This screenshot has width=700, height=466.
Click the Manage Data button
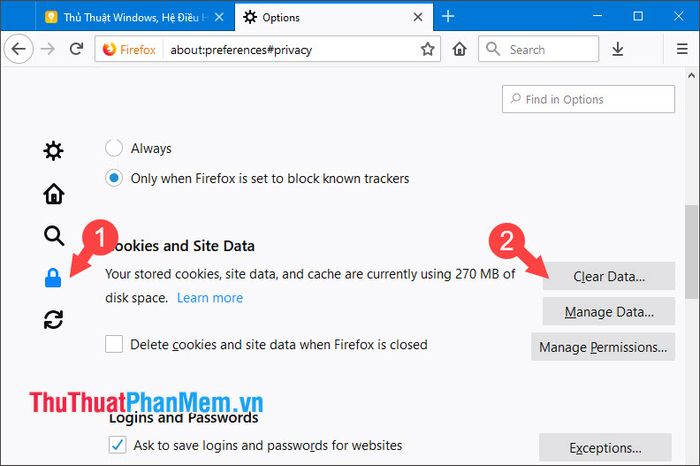click(x=608, y=312)
